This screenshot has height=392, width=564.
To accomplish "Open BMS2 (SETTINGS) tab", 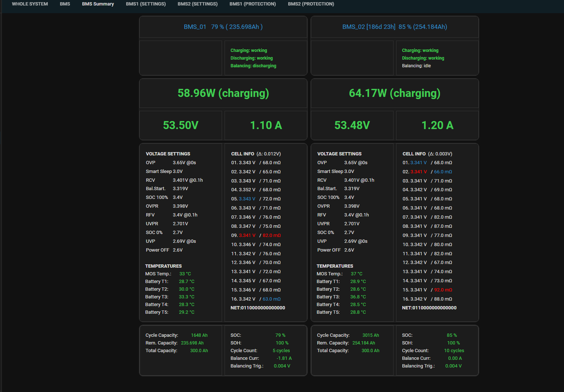I will (198, 4).
